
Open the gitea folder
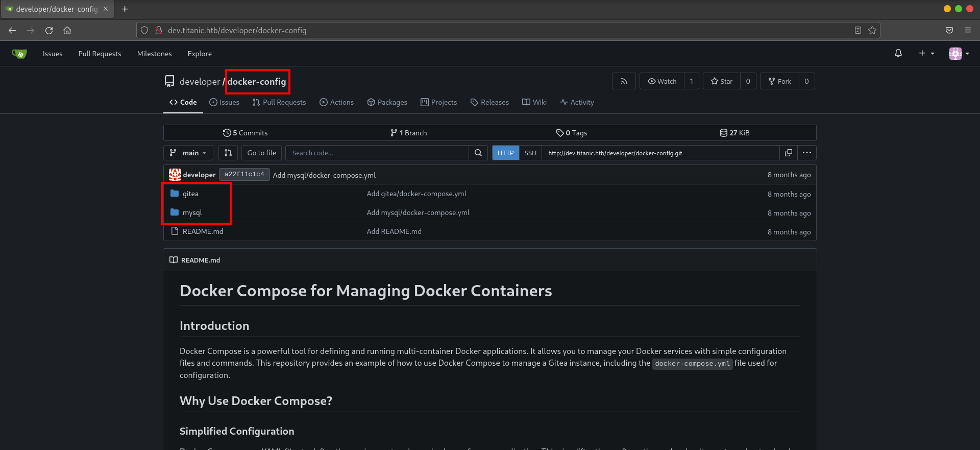190,194
